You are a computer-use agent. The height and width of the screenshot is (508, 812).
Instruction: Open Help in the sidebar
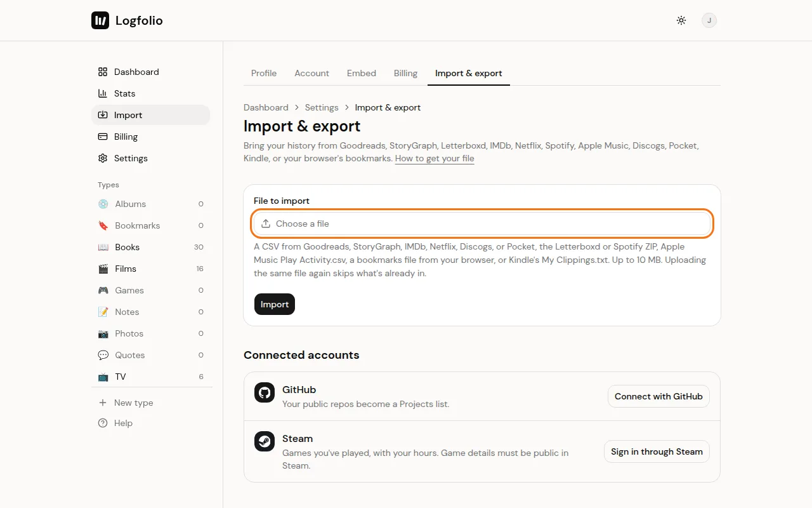click(x=150, y=423)
